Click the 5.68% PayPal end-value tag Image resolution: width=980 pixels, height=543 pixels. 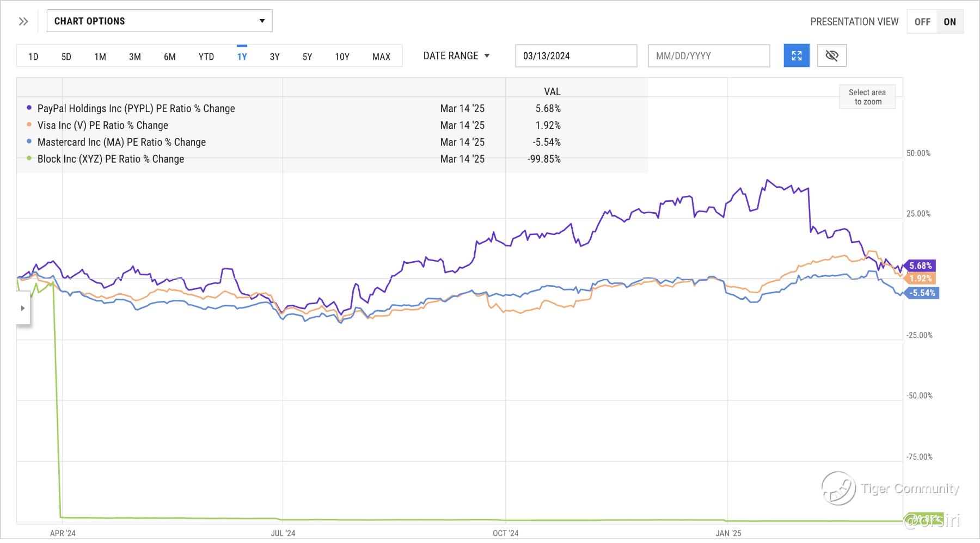click(920, 266)
